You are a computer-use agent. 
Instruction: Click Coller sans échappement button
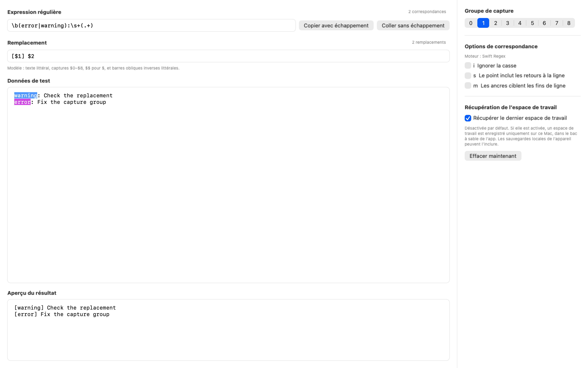pos(413,26)
